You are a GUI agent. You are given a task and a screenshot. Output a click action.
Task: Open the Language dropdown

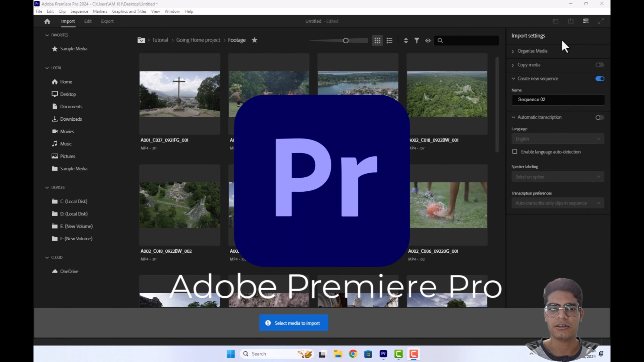pos(558,139)
